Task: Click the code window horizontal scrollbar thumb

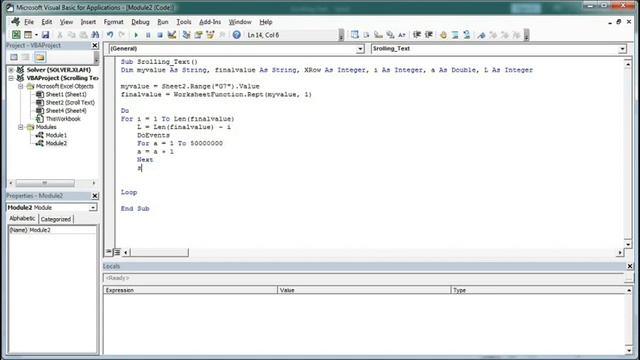Action: click(x=159, y=253)
